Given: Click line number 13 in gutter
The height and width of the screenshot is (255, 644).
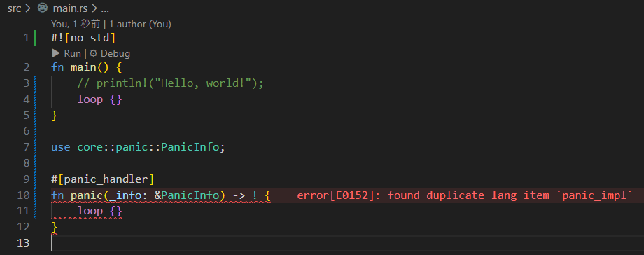Looking at the screenshot, I should pyautogui.click(x=23, y=243).
